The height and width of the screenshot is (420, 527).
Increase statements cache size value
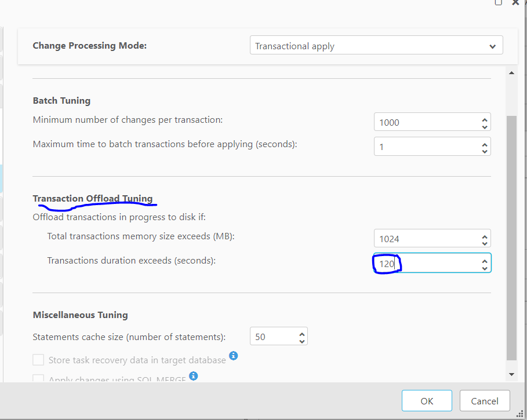coord(301,333)
